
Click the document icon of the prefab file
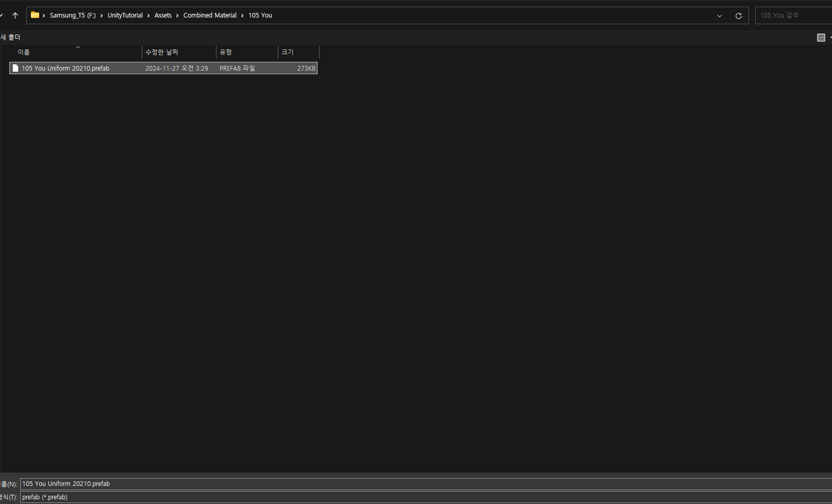[x=15, y=68]
